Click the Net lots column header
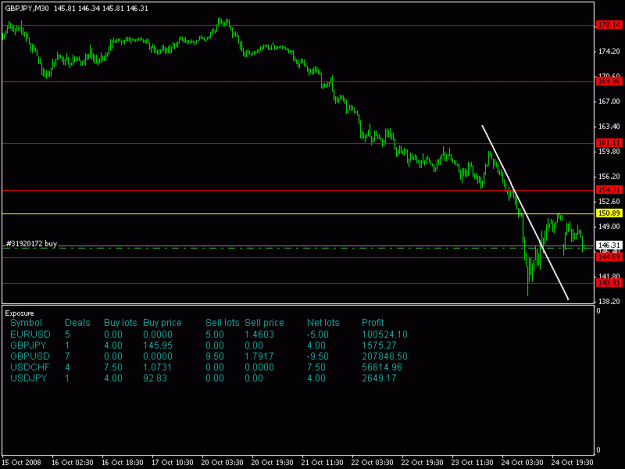 tap(323, 323)
